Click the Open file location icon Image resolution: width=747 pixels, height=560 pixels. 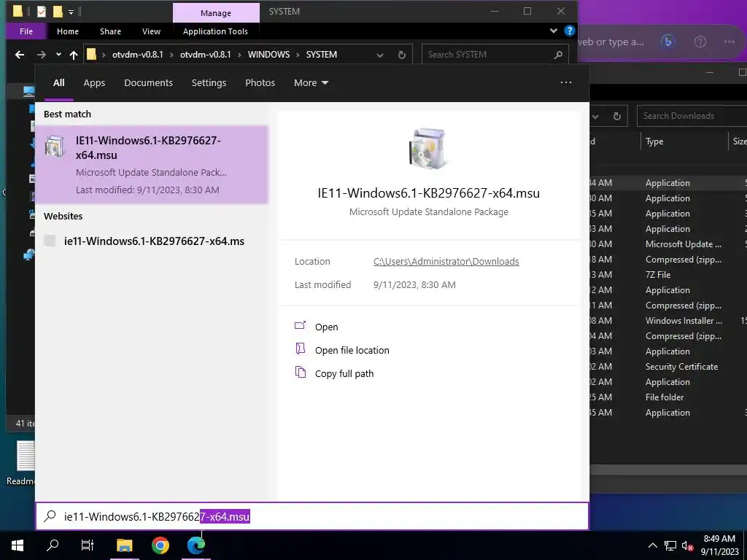click(x=300, y=349)
